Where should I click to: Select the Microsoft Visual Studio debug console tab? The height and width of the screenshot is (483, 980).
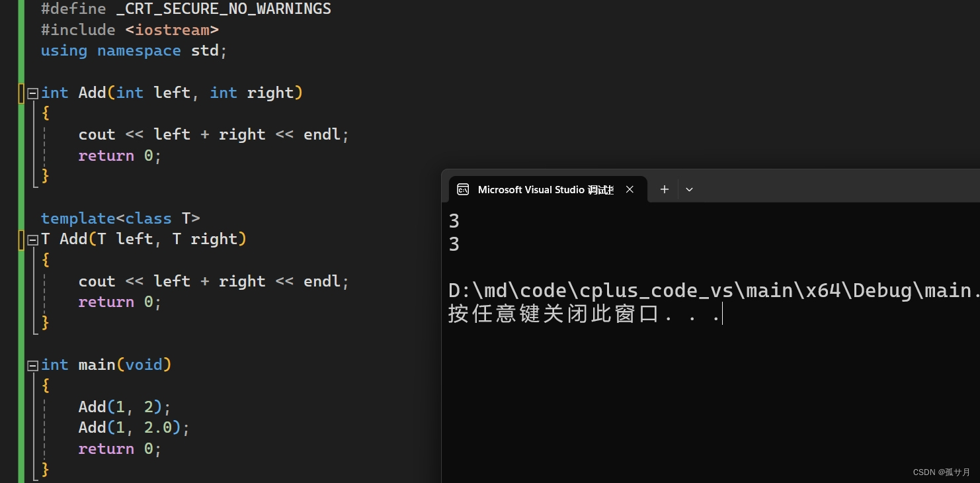548,189
